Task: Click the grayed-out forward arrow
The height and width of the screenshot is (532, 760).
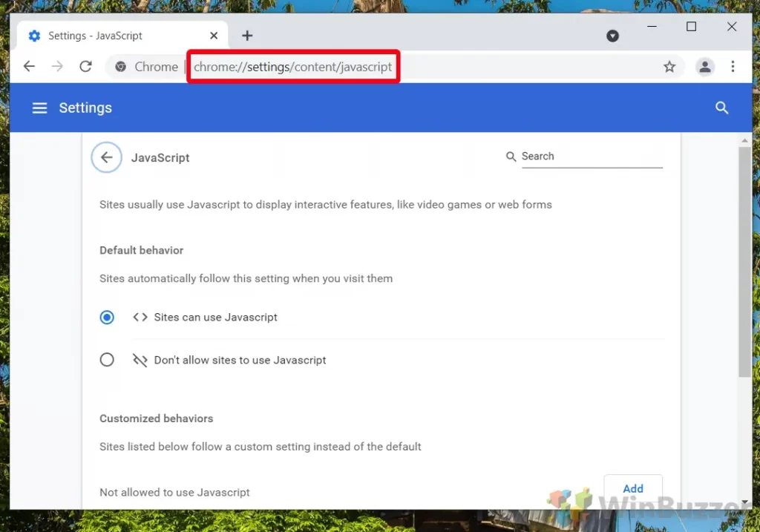Action: point(57,66)
